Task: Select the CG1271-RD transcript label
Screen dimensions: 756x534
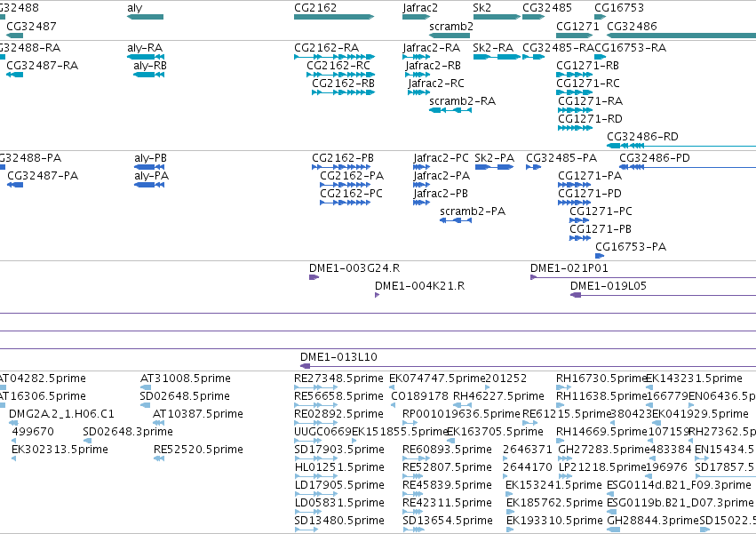Action: 590,119
